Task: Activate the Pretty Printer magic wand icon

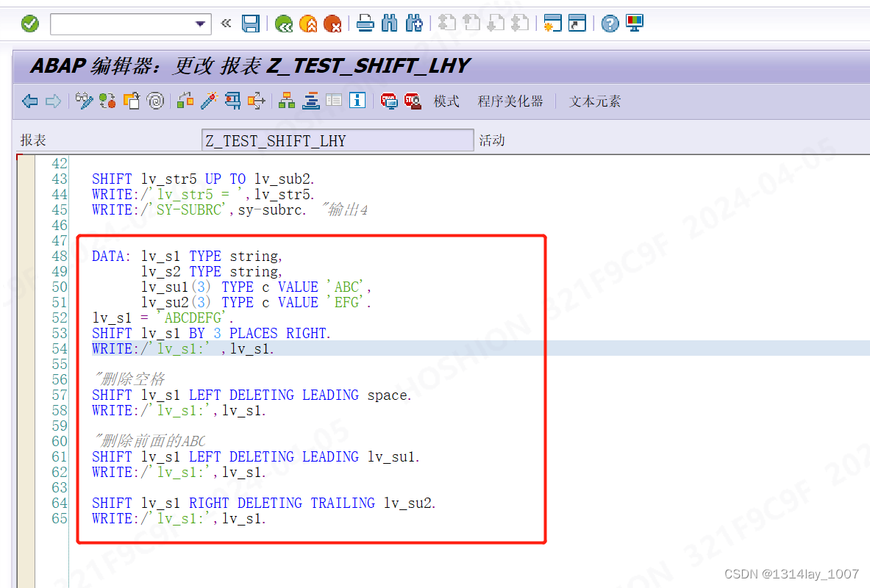Action: [x=209, y=101]
